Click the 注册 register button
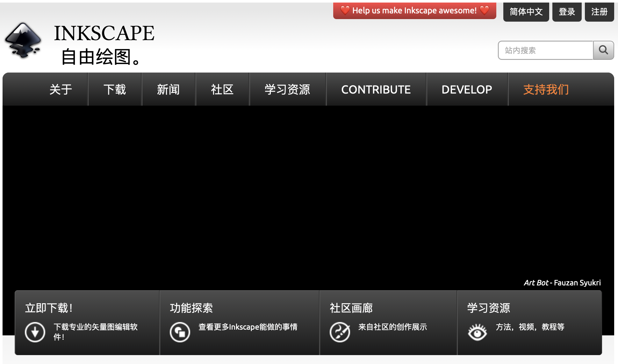 click(599, 11)
